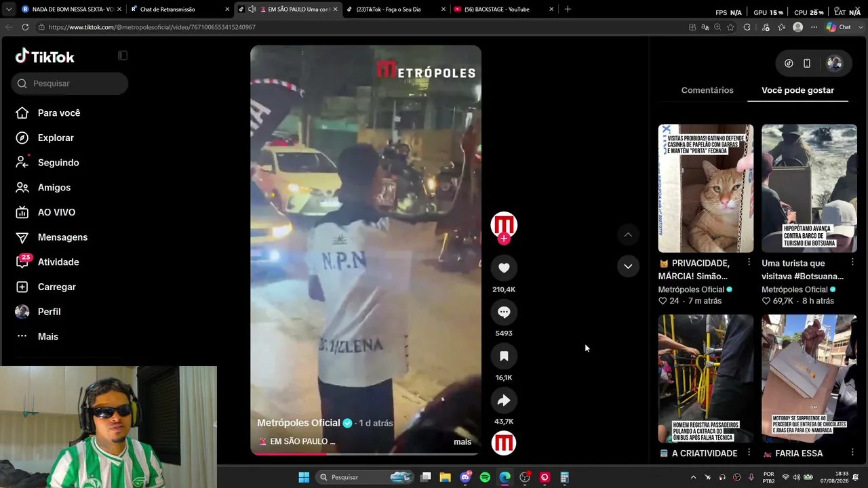Go to the previous video

click(628, 235)
